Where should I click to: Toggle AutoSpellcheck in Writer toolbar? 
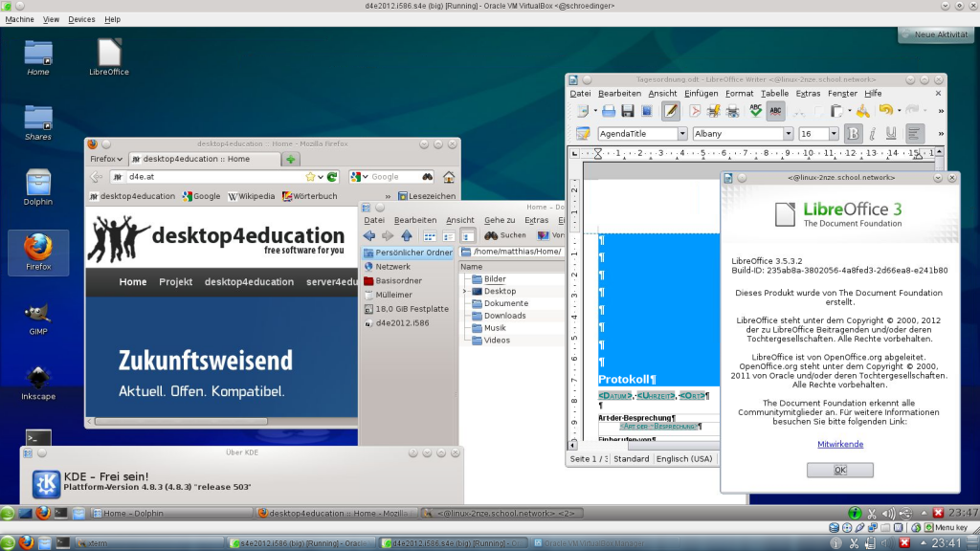(x=775, y=111)
